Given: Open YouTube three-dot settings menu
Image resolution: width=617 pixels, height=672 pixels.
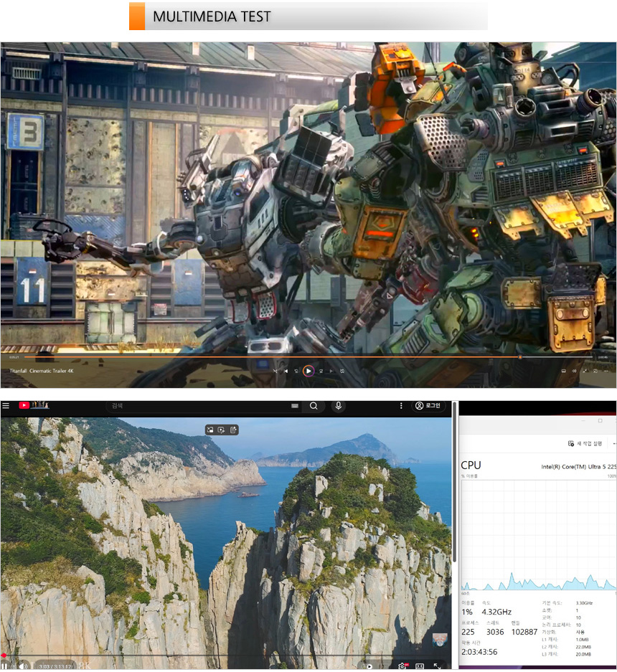Looking at the screenshot, I should tap(400, 406).
